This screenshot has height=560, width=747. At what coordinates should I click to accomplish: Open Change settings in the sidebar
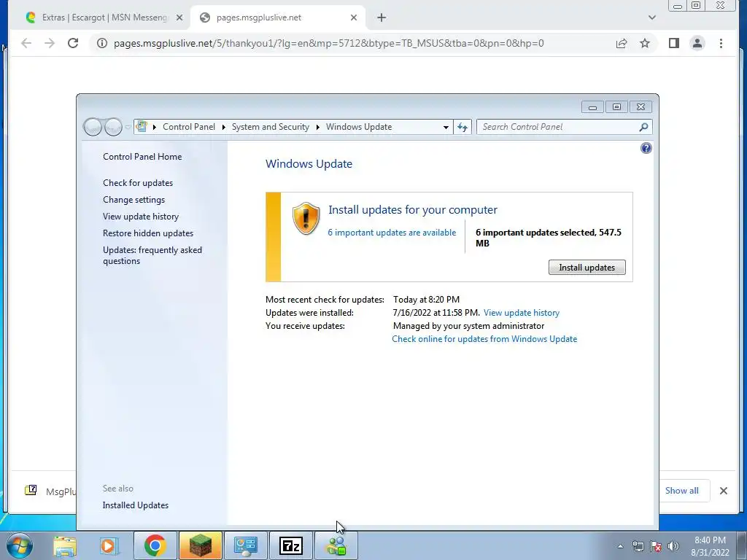(134, 200)
